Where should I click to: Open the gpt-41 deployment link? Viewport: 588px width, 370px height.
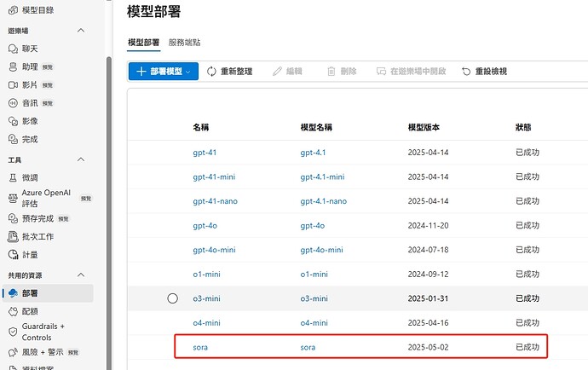point(205,153)
